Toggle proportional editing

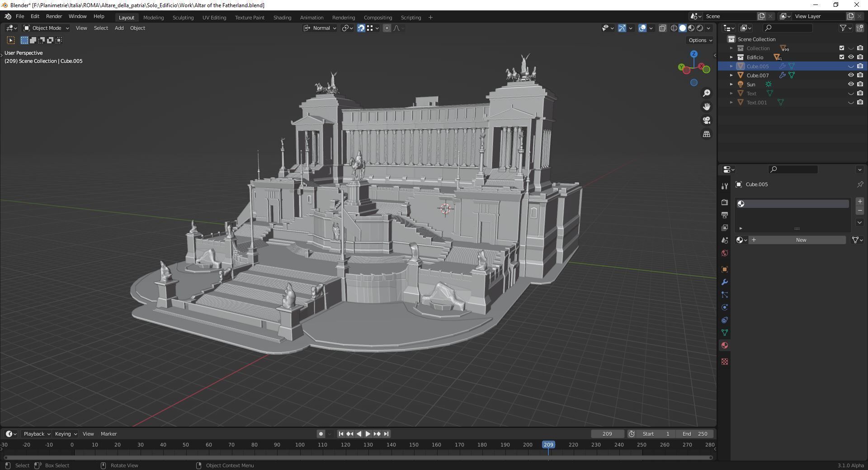[387, 28]
